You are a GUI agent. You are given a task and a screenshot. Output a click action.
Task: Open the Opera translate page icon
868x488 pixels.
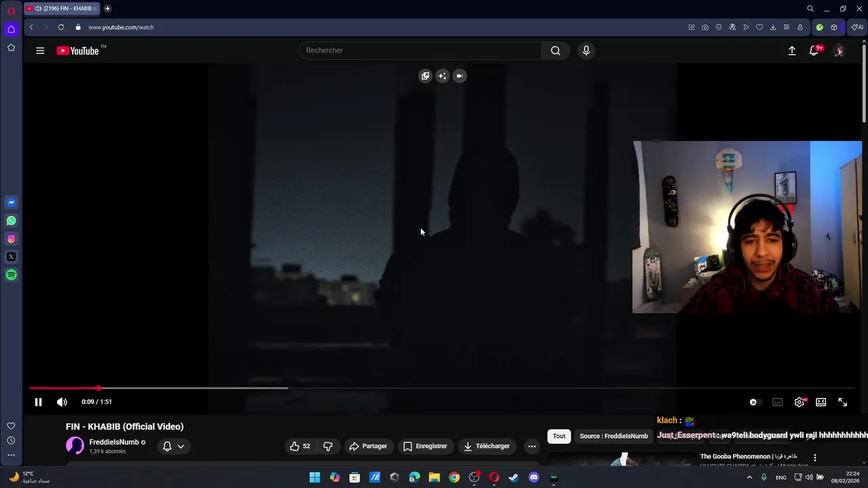pyautogui.click(x=732, y=27)
